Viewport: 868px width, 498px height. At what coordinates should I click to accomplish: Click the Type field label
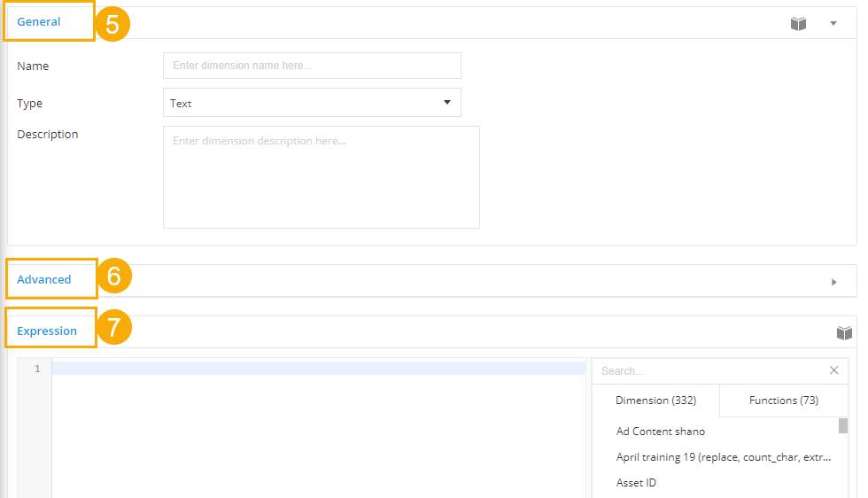29,103
